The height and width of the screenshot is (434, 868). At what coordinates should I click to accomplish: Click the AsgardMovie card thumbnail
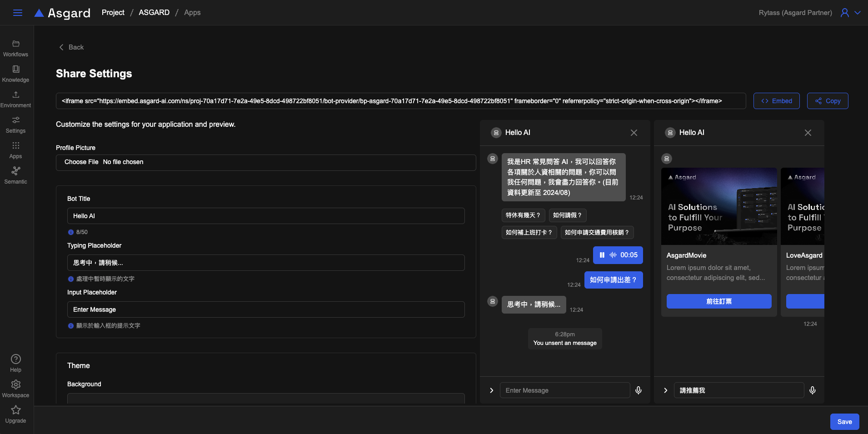(719, 206)
